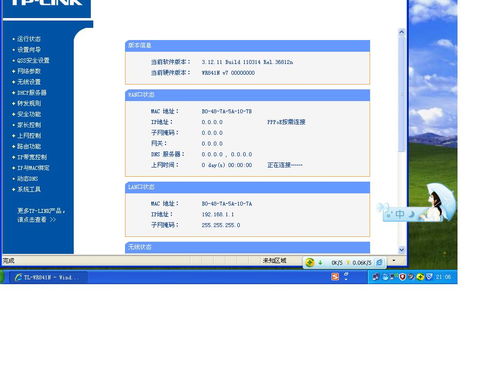
Task: Expand IP与MAC绑定 in the sidebar menu
Action: 33,168
